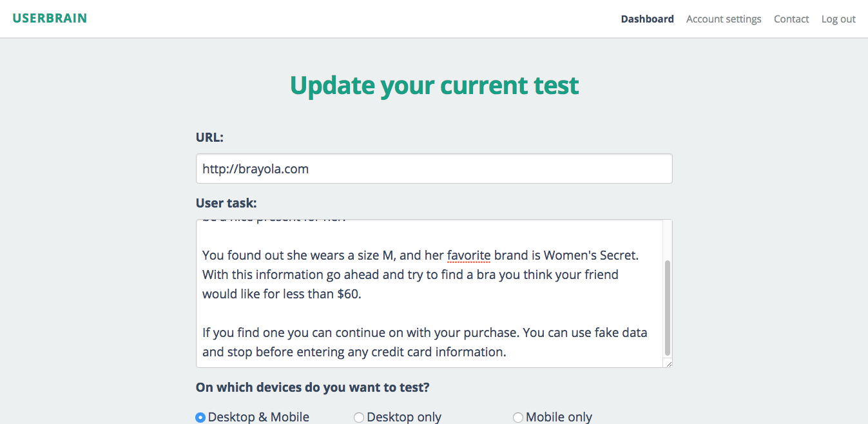868x424 pixels.
Task: Click the "User task:" label
Action: click(x=226, y=203)
